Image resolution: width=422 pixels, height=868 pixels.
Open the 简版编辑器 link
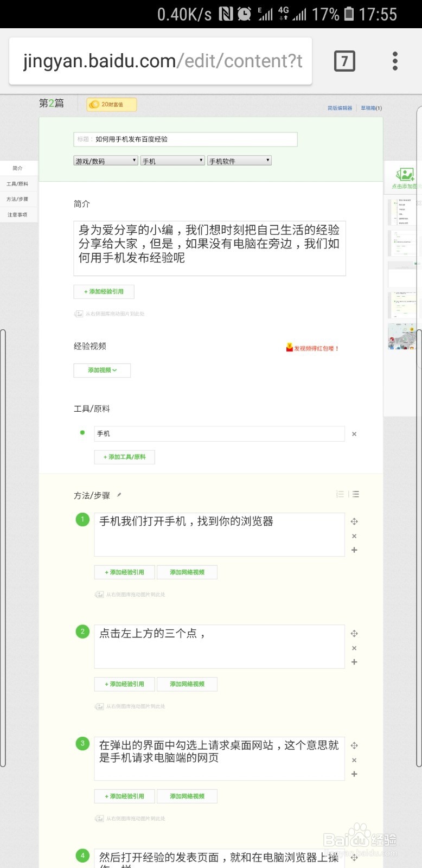click(340, 108)
